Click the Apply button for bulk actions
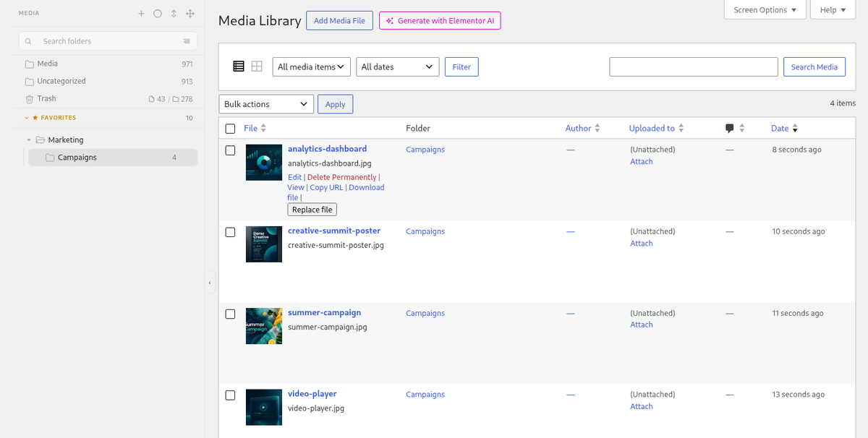The width and height of the screenshot is (868, 438). pyautogui.click(x=335, y=104)
